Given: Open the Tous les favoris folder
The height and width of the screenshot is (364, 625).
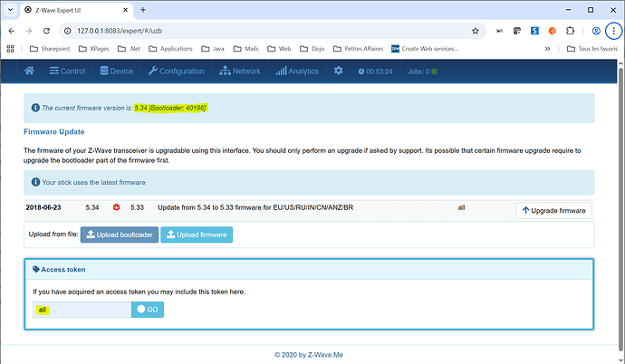Looking at the screenshot, I should pyautogui.click(x=592, y=49).
